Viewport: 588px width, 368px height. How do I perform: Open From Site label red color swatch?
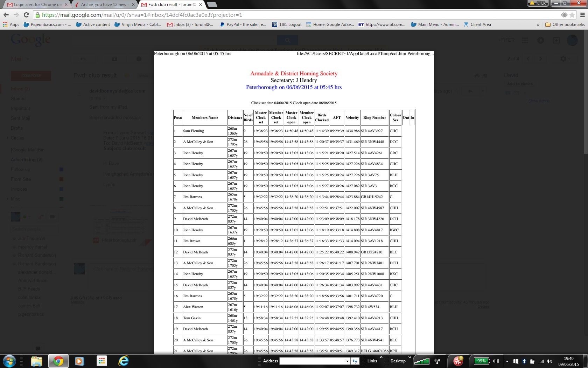coord(61,179)
